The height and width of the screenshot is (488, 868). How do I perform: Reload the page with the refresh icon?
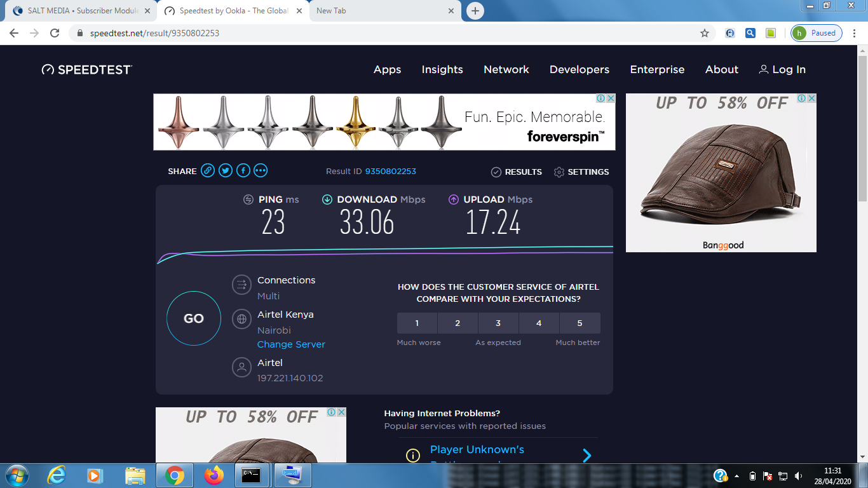(55, 33)
